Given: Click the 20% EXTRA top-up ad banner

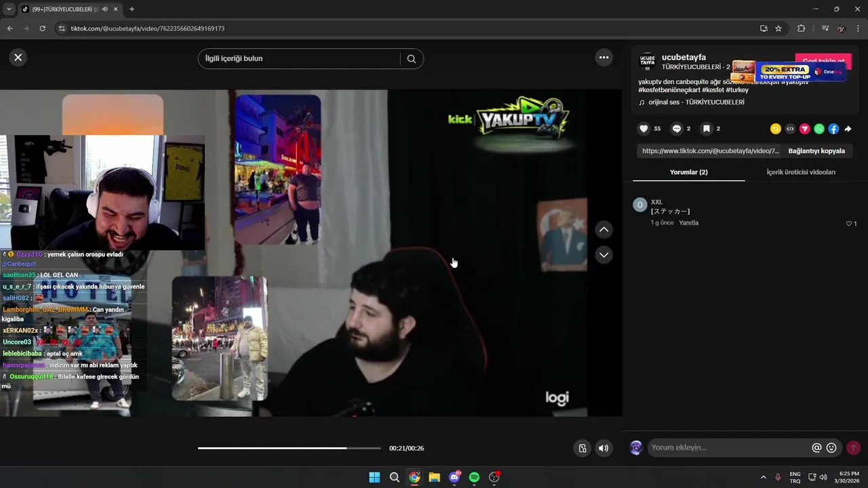Looking at the screenshot, I should tap(789, 72).
